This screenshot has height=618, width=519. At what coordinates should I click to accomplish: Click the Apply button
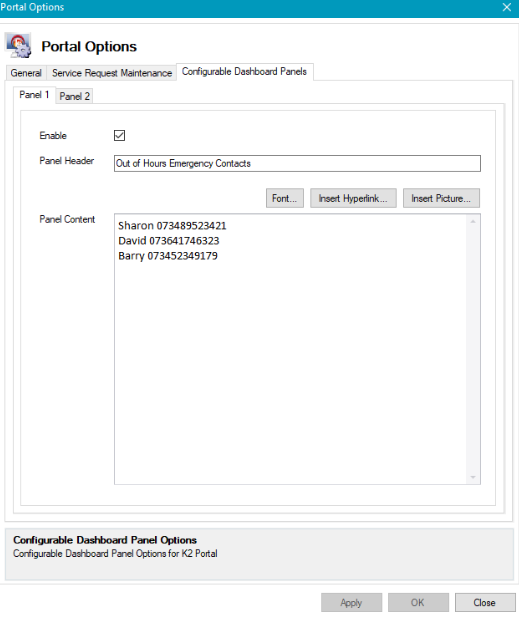coord(352,603)
